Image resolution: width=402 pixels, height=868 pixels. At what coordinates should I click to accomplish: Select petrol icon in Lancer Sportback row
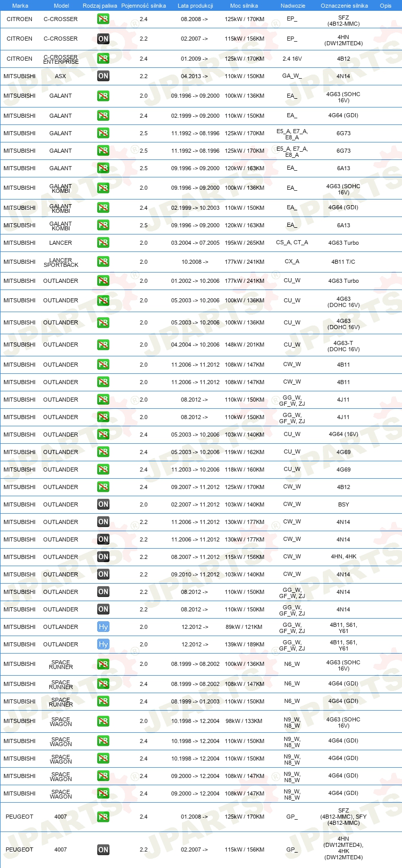coord(103,262)
